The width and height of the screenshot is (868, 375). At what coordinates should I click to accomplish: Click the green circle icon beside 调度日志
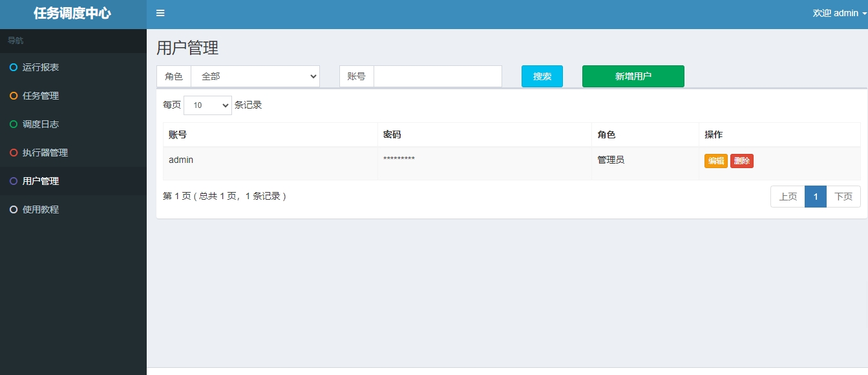tap(14, 124)
